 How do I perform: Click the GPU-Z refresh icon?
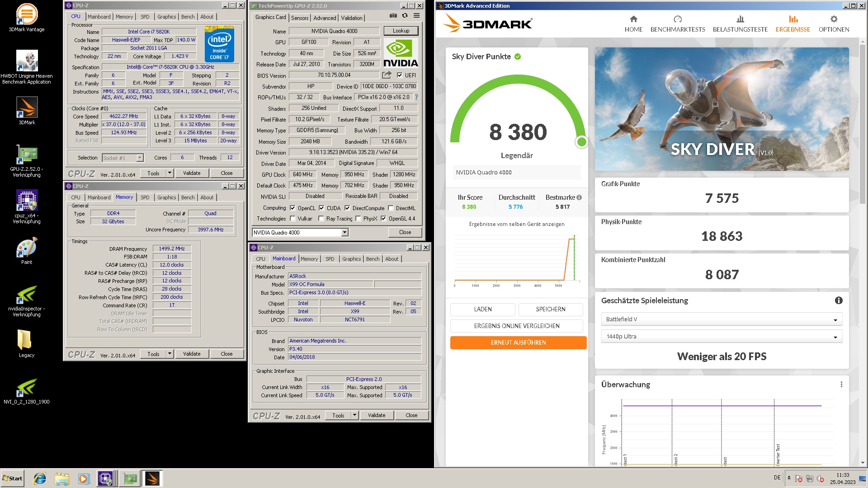pos(405,16)
